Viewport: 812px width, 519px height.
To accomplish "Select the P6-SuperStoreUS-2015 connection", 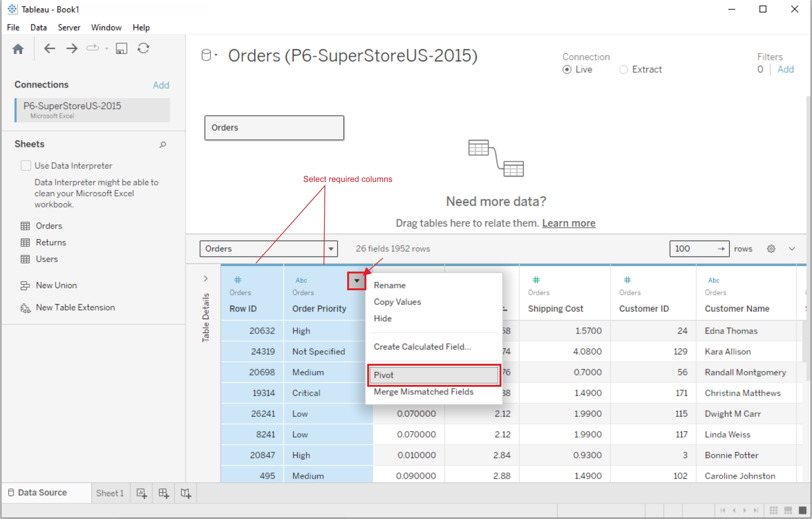I will pos(92,110).
